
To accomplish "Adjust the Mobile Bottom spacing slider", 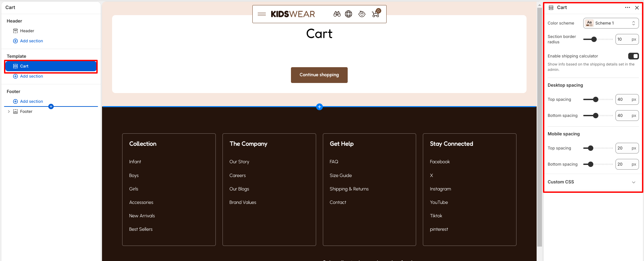I will 598,164.
